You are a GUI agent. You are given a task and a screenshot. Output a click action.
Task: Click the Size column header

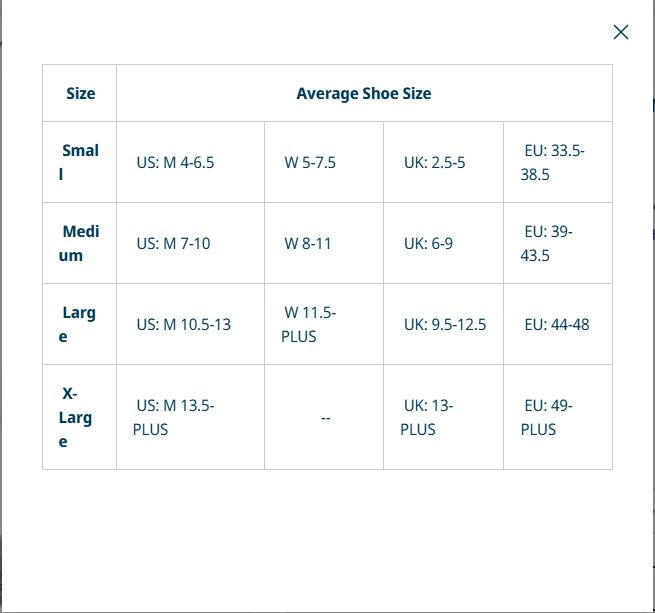(x=80, y=93)
